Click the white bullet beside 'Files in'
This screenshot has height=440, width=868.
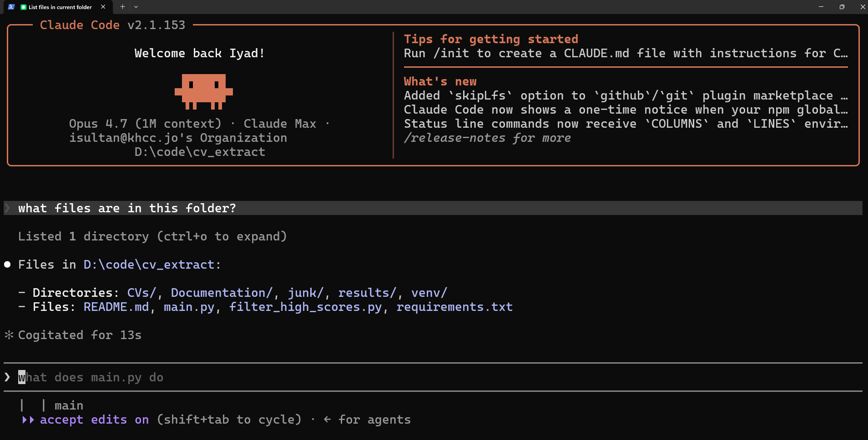(7, 265)
